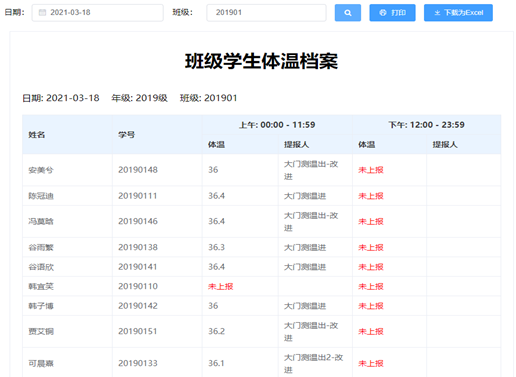Click morning temperature 36.1 for 20190133
Screen dimensions: 516x377
point(216,363)
